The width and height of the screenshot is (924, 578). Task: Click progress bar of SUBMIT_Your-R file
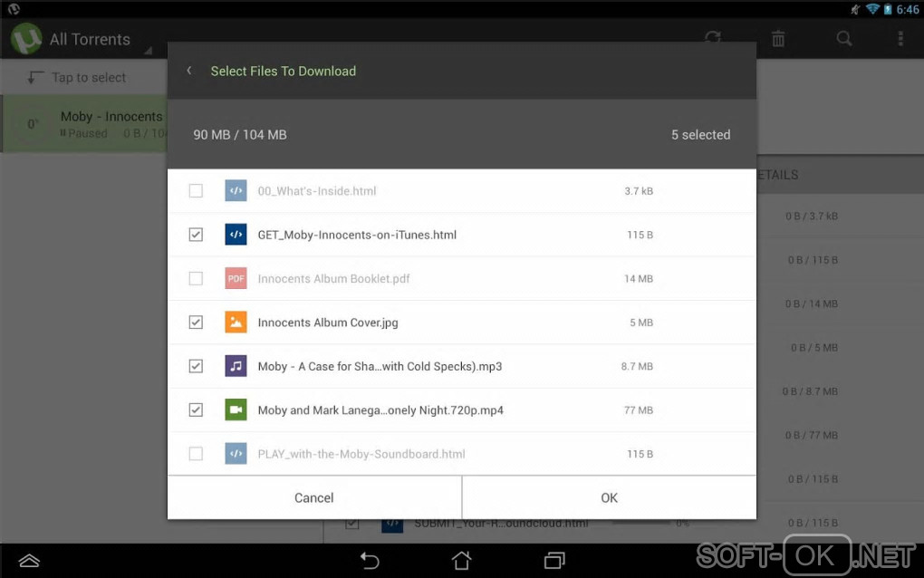tap(641, 523)
